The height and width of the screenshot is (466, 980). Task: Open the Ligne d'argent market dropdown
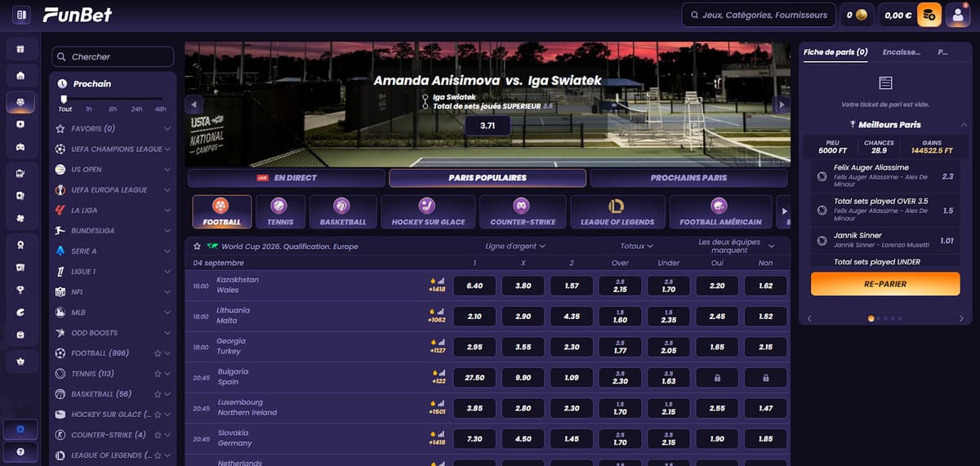click(x=515, y=246)
